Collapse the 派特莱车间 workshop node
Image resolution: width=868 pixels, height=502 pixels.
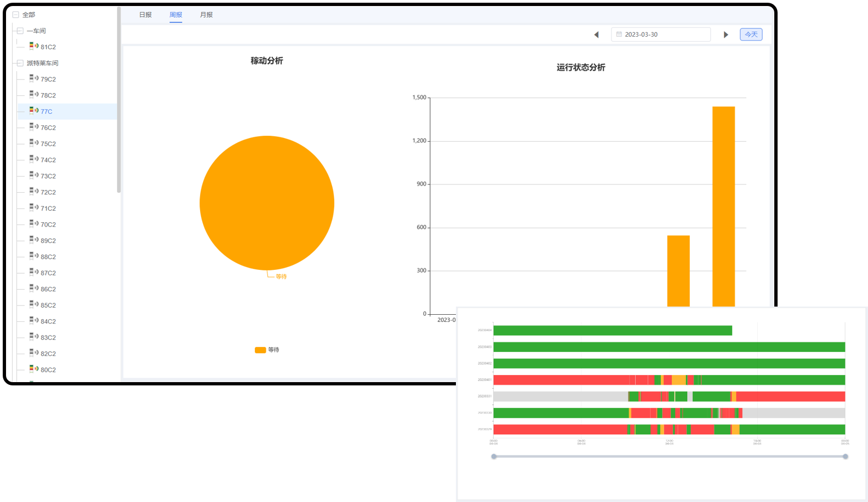pos(20,63)
